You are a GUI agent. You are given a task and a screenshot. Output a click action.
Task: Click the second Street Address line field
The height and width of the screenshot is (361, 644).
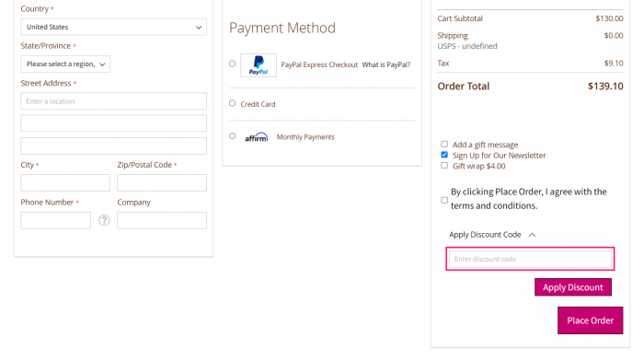113,123
